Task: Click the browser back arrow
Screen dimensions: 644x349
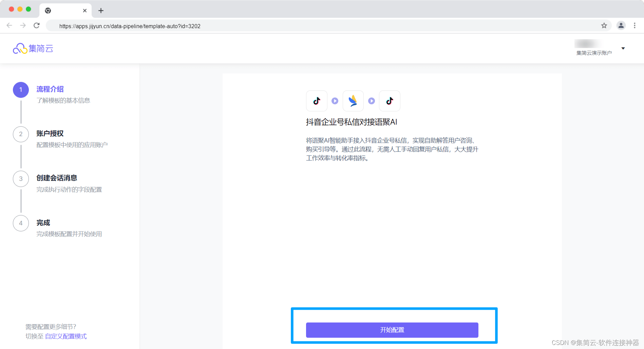Action: click(x=10, y=25)
